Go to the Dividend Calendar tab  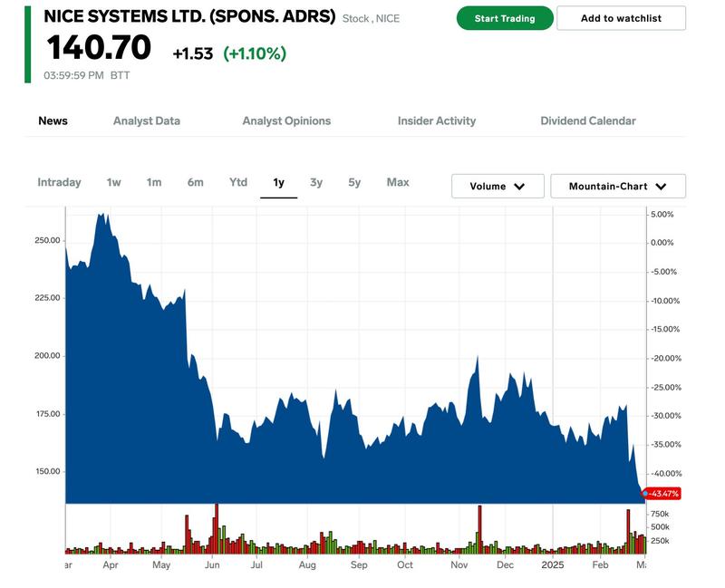point(588,120)
